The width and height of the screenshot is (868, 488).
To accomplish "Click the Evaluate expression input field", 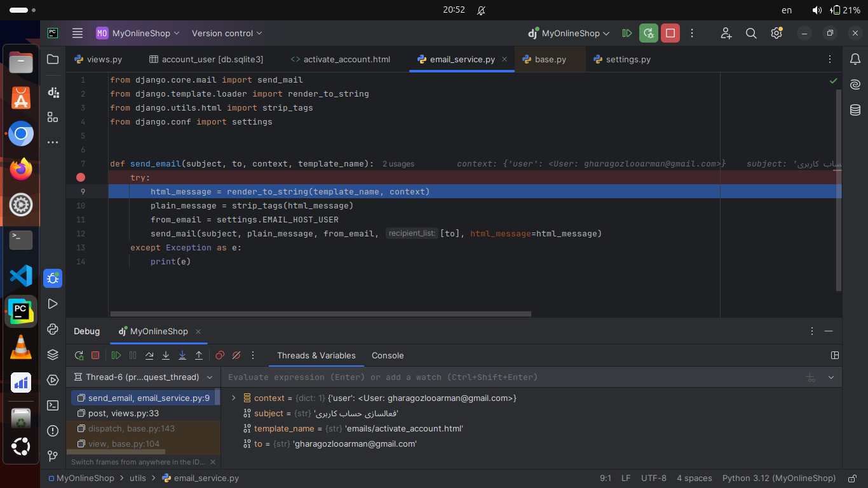I will (512, 377).
